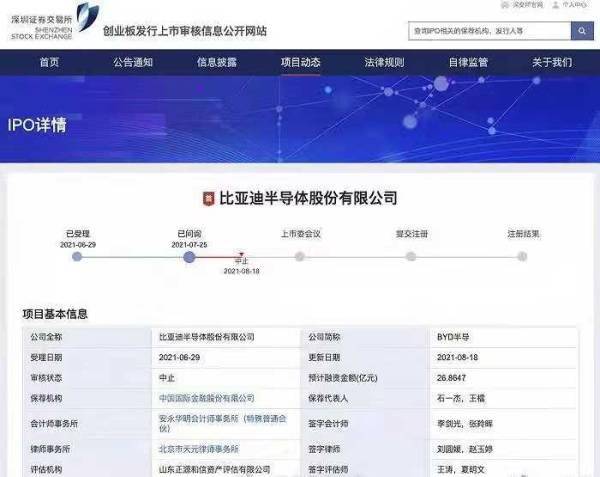Open the 公告通知 menu
Image resolution: width=600 pixels, height=477 pixels.
(132, 63)
